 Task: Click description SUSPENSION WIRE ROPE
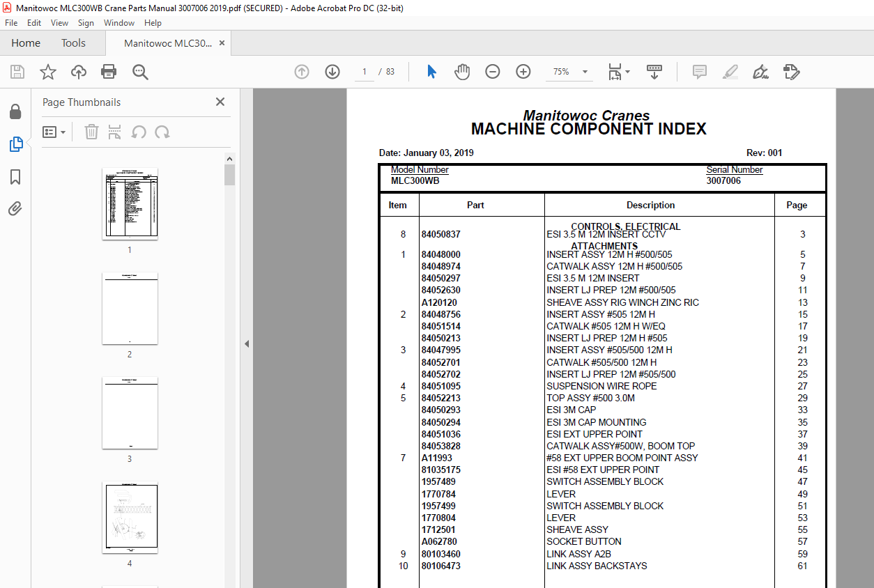point(601,386)
